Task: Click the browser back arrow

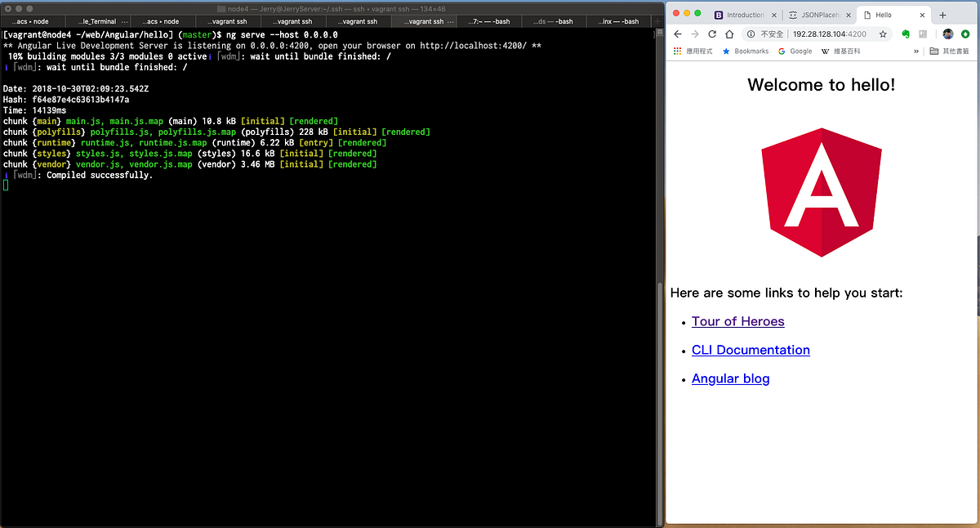Action: (x=678, y=34)
